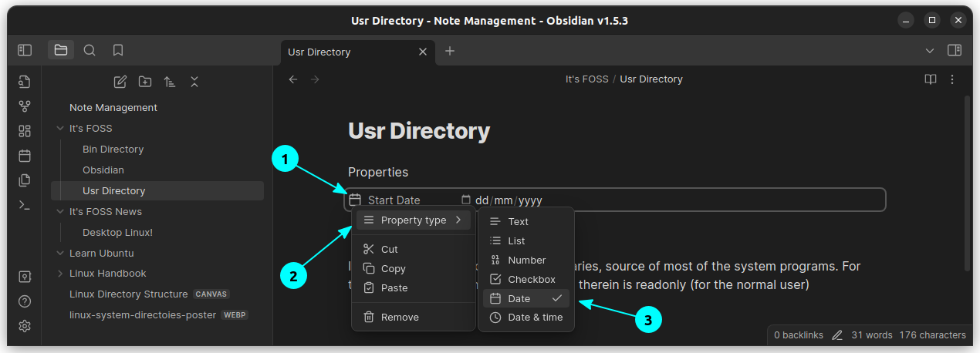Viewport: 980px width, 353px height.
Task: Open today's daily note calendar icon
Action: [25, 156]
